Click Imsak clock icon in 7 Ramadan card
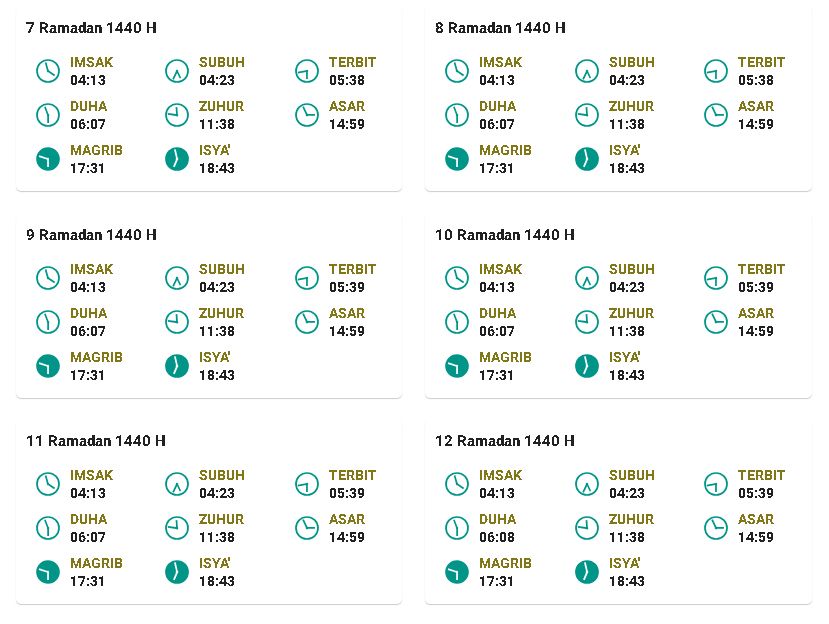829x624 pixels. (x=48, y=71)
